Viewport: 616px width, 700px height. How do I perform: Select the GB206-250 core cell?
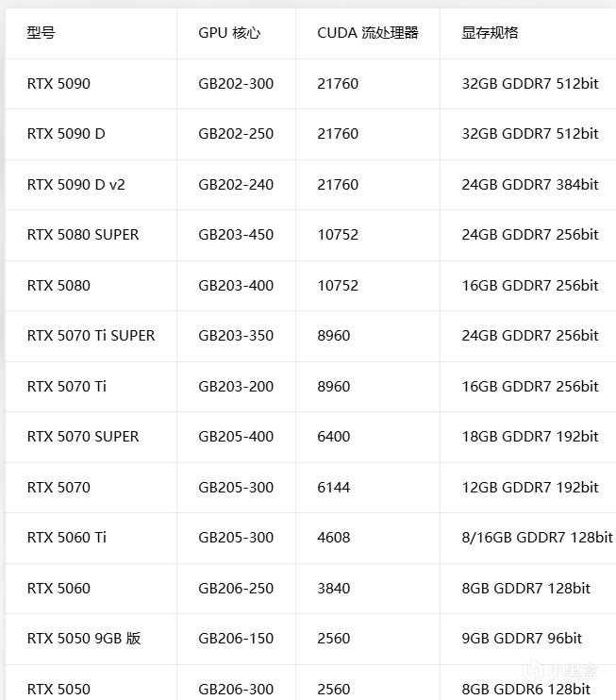pos(236,588)
